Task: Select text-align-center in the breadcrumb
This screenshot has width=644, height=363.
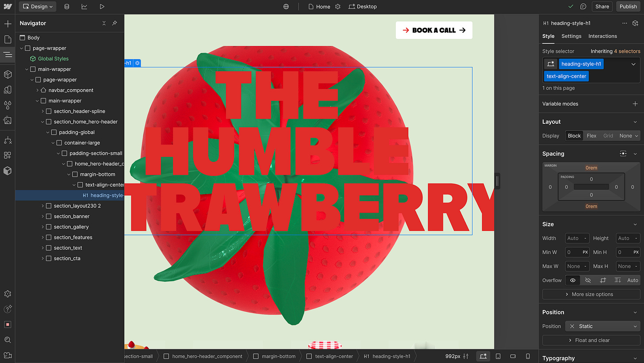Action: pyautogui.click(x=330, y=356)
